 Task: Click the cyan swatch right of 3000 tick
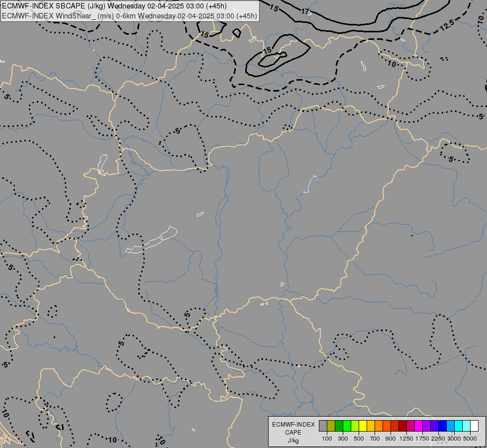coord(458,426)
